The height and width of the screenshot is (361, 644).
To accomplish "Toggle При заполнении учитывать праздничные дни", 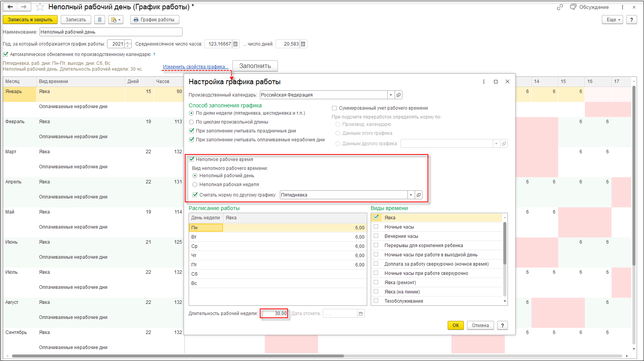I will pos(191,131).
